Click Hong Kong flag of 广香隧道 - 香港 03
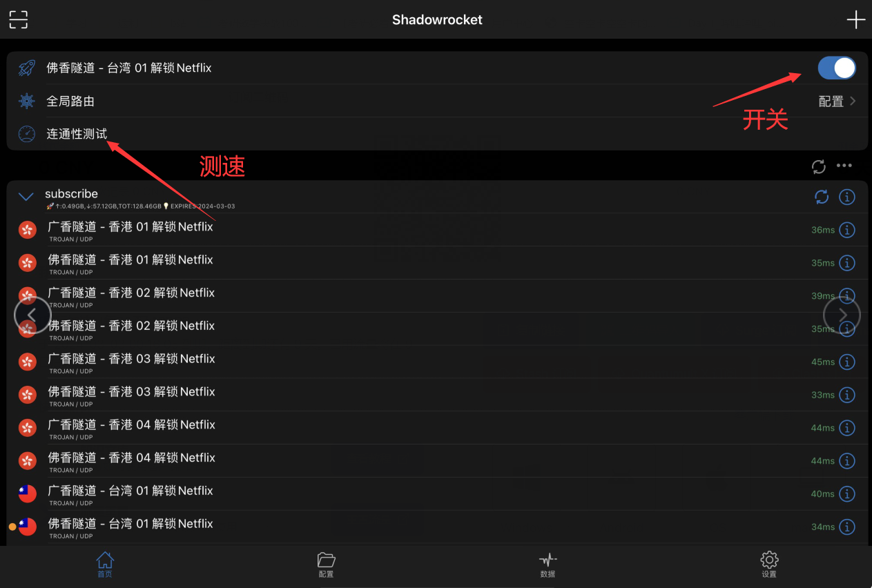Screen dimensions: 872x588 pyautogui.click(x=27, y=362)
